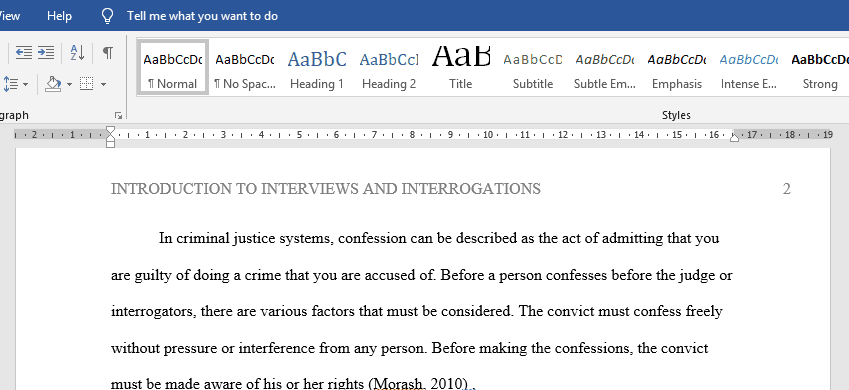The height and width of the screenshot is (390, 849).
Task: Apply the Heading 1 style
Action: point(317,68)
